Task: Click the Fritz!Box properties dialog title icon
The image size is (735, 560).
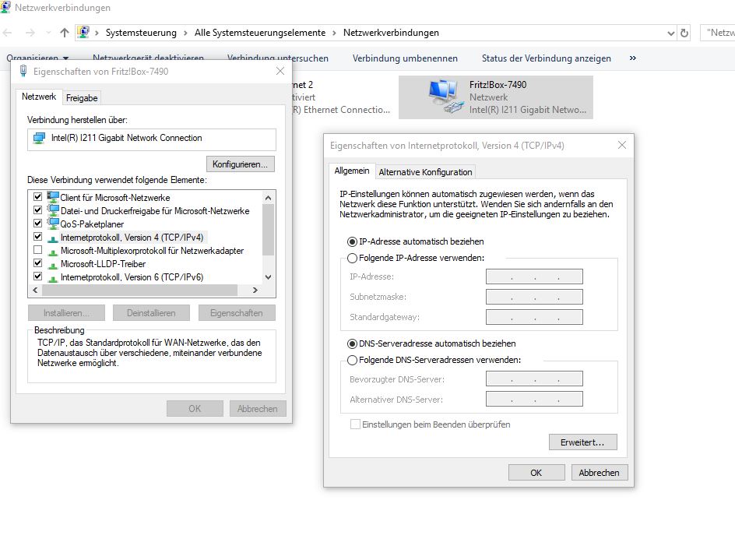Action: click(x=23, y=72)
